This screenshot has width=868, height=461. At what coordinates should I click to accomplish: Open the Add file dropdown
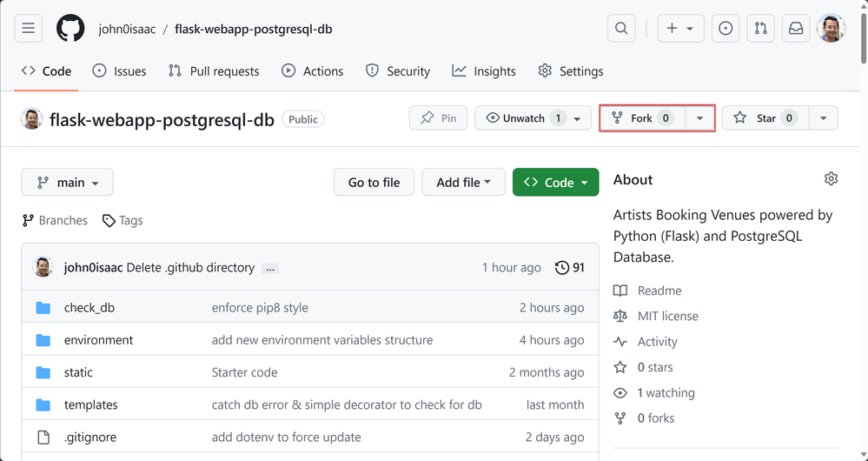click(463, 183)
